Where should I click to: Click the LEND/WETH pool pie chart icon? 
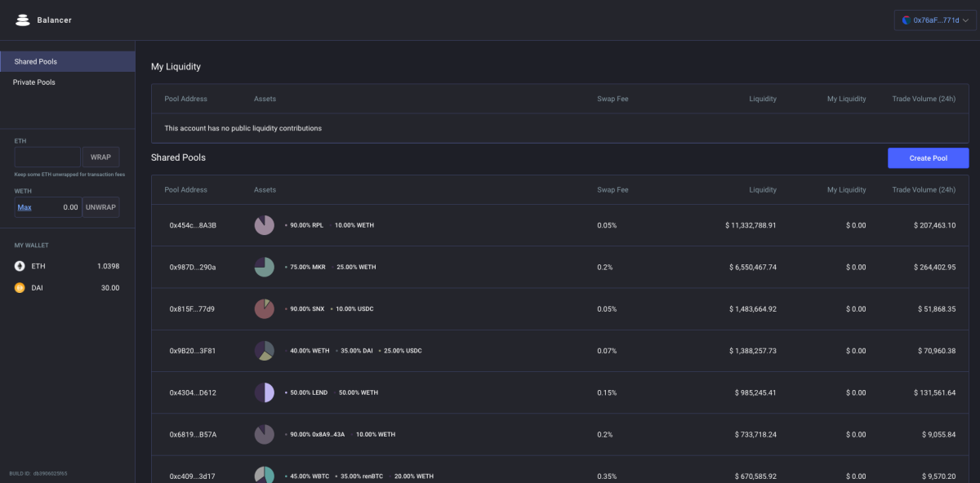point(264,392)
